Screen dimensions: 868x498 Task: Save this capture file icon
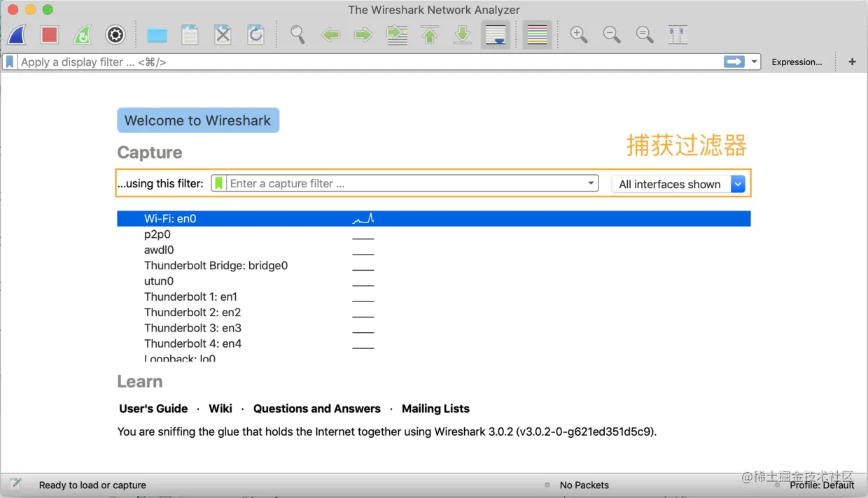tap(190, 34)
